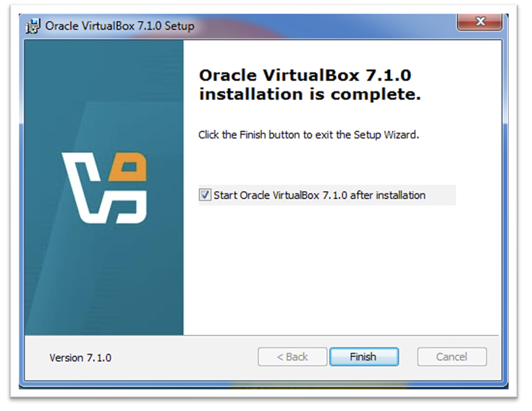Uncheck Start Oracle VirtualBox after installation checkbox
This screenshot has width=532, height=411.
click(x=206, y=195)
